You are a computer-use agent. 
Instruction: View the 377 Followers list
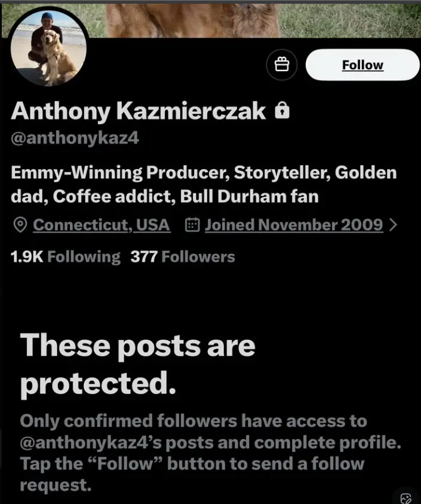pos(183,257)
